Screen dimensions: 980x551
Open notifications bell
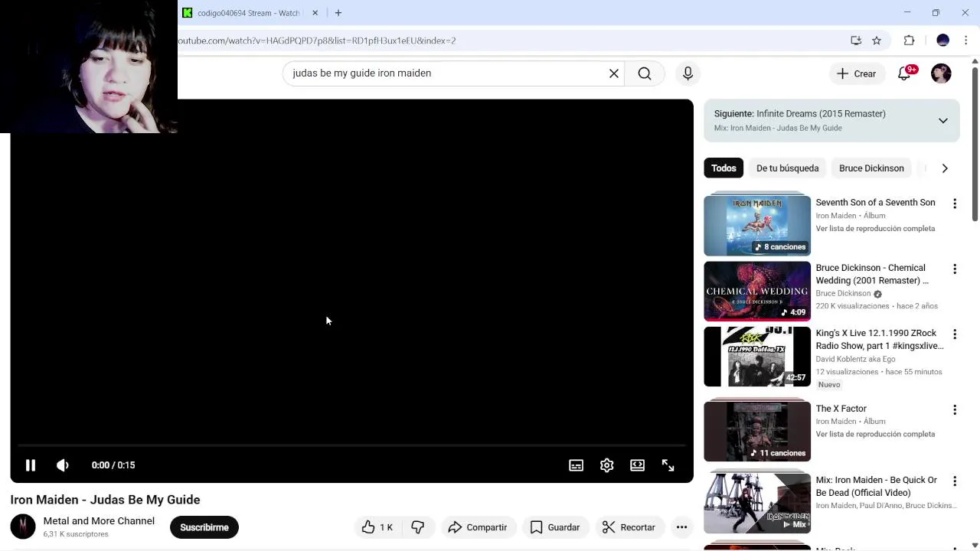905,73
